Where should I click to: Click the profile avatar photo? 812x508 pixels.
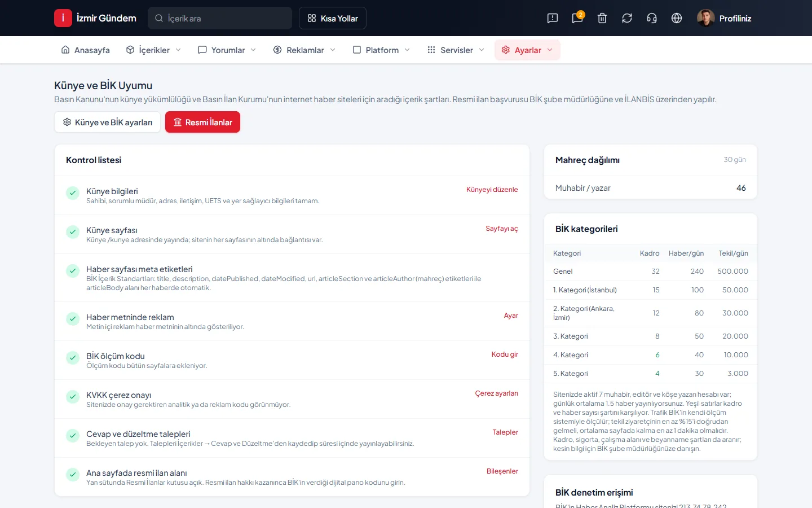(x=706, y=18)
